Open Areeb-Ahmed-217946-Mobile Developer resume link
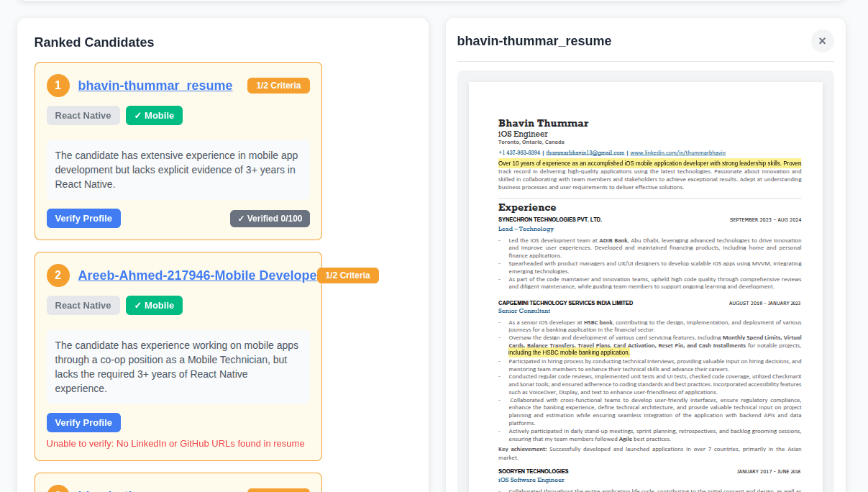 tap(197, 275)
